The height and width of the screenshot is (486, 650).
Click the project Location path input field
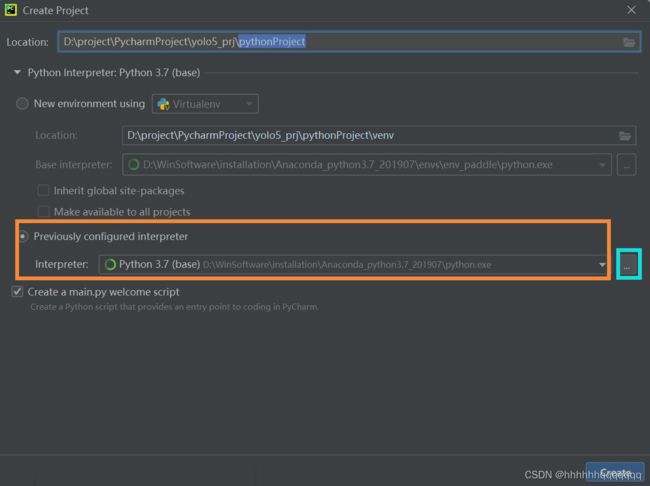click(x=349, y=42)
